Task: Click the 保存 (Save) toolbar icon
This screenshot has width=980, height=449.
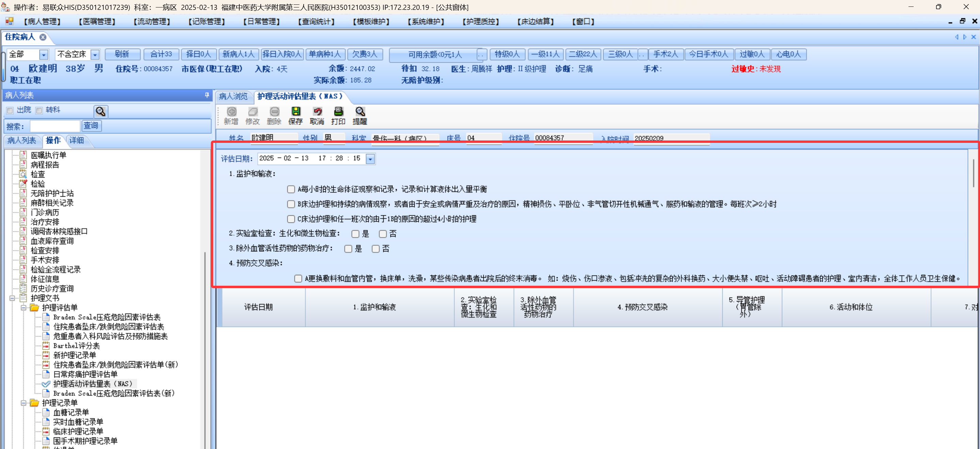Action: coord(295,112)
